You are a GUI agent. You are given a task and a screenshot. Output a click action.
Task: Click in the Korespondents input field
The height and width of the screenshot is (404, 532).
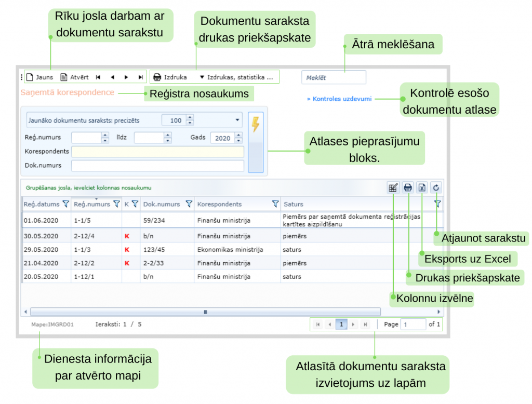click(157, 152)
